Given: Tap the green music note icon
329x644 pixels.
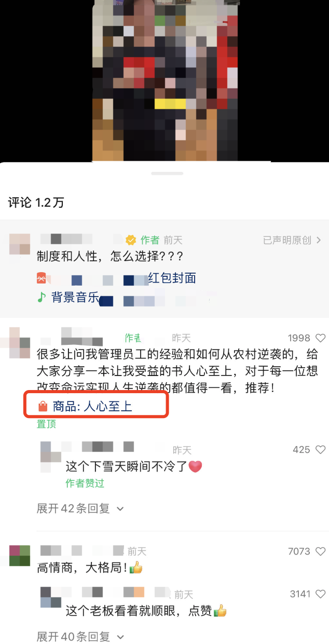Looking at the screenshot, I should pyautogui.click(x=42, y=297).
